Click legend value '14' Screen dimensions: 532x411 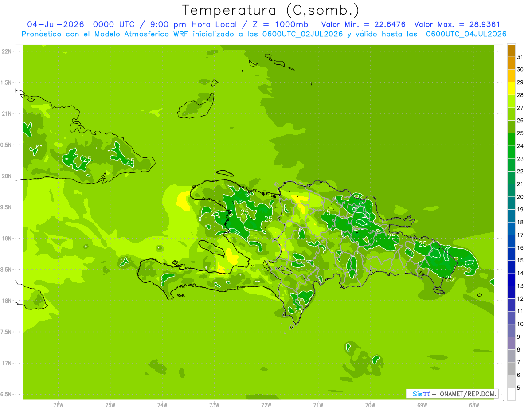pyautogui.click(x=520, y=273)
